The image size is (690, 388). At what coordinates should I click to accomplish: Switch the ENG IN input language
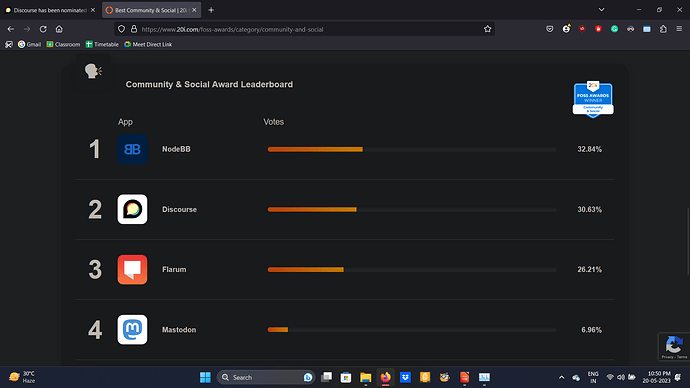[593, 377]
